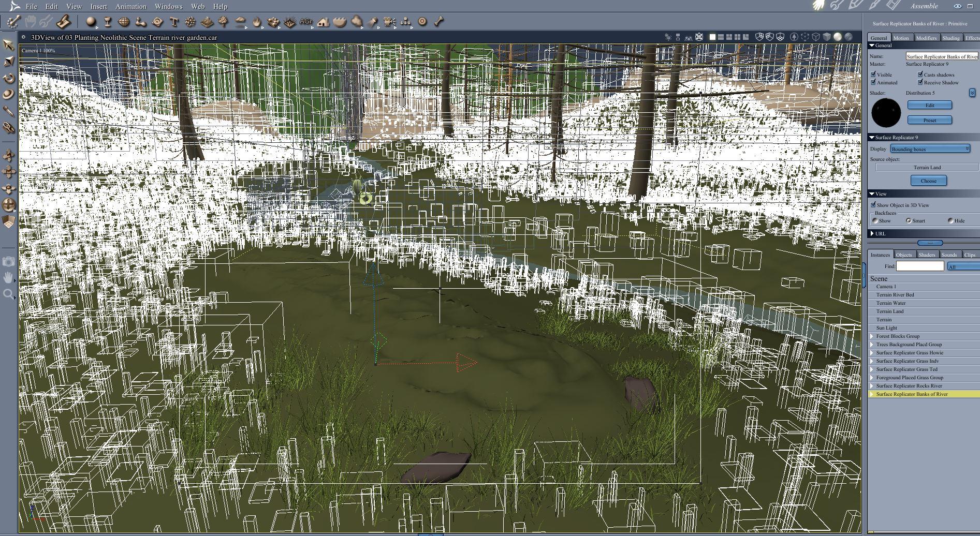
Task: Insert a plant tree object
Action: [x=224, y=22]
